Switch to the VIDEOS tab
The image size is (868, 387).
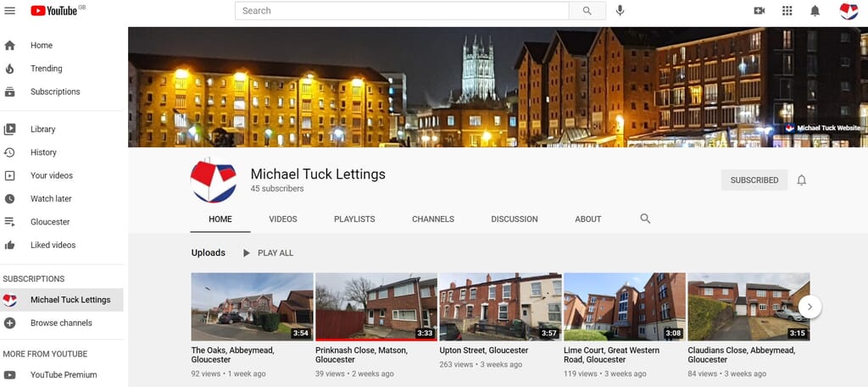tap(283, 219)
